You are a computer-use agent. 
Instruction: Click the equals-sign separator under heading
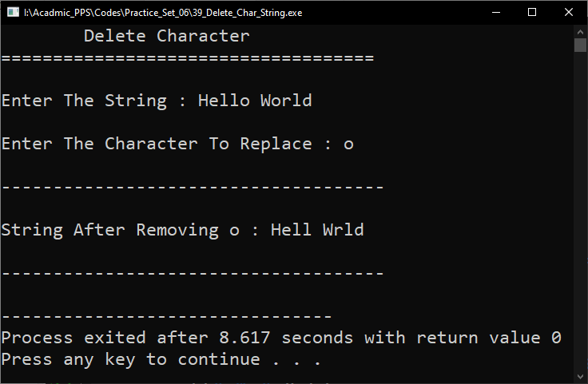coord(188,57)
